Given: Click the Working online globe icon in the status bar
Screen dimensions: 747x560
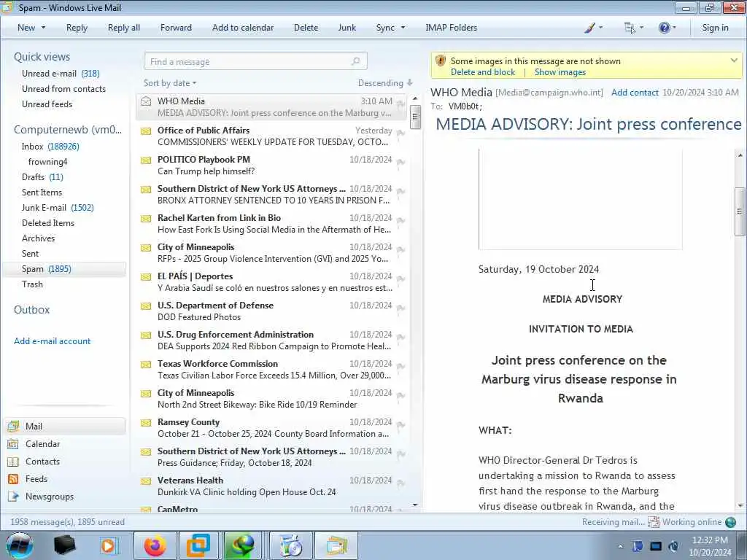Looking at the screenshot, I should click(730, 522).
